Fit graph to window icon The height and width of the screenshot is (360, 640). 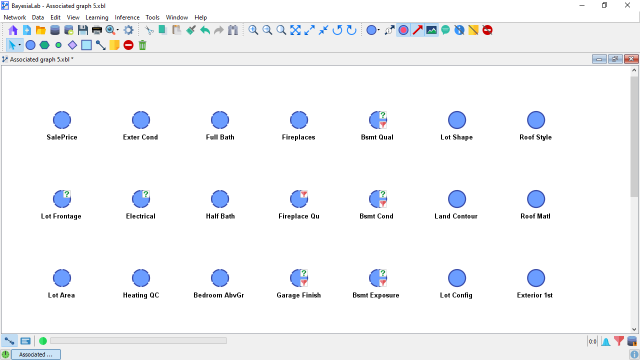point(295,30)
